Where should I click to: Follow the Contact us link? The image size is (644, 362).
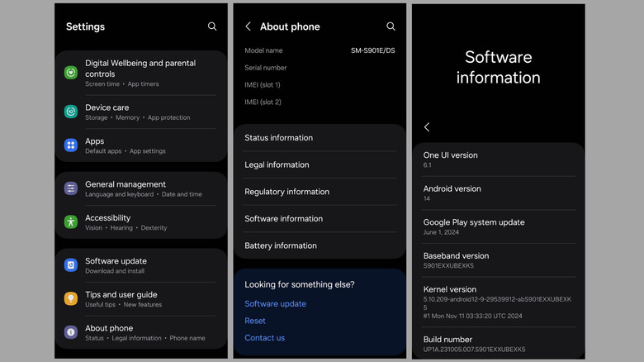(x=264, y=338)
